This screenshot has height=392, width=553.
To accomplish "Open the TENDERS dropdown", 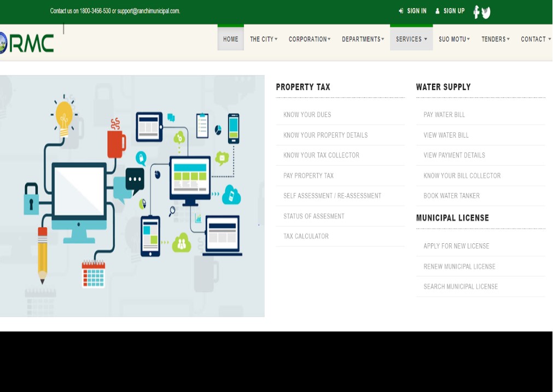I will (495, 39).
